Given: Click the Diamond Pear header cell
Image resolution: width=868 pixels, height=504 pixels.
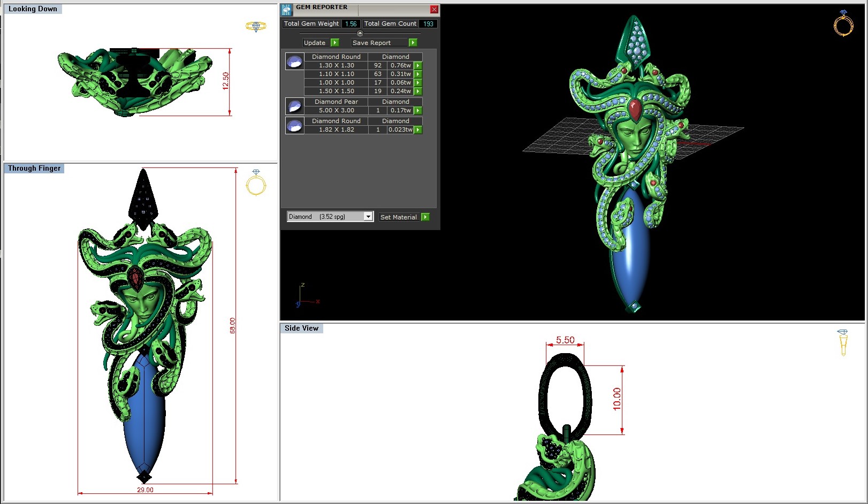Looking at the screenshot, I should tap(336, 102).
